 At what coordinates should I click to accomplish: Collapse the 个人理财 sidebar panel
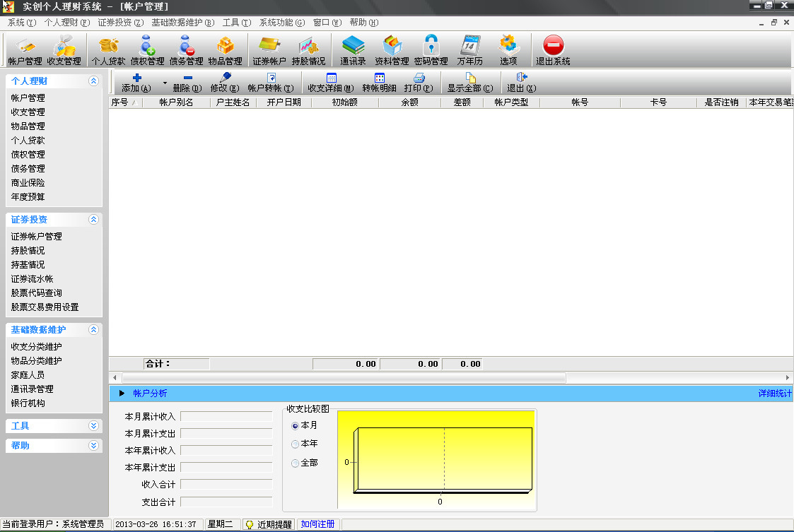tap(93, 81)
